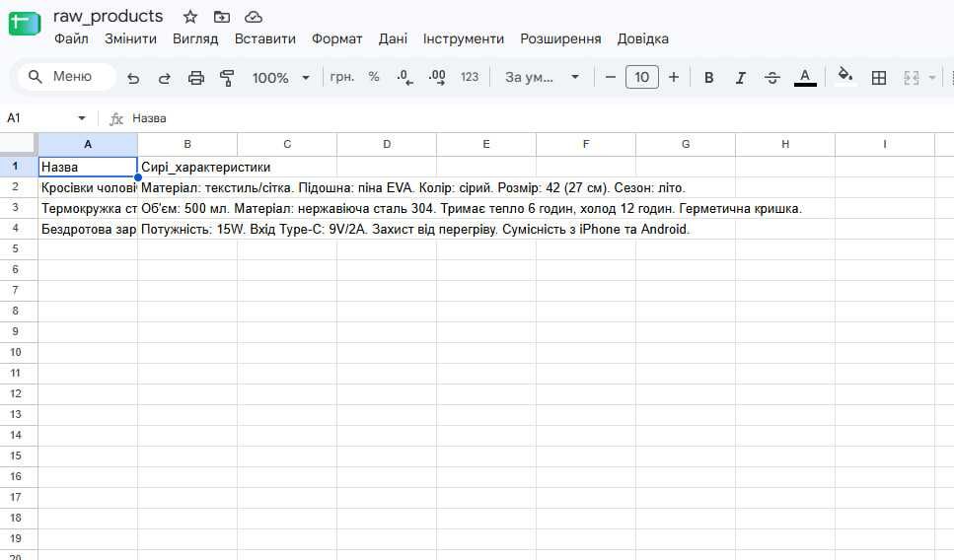This screenshot has width=954, height=560.
Task: Open text color picker
Action: (805, 77)
